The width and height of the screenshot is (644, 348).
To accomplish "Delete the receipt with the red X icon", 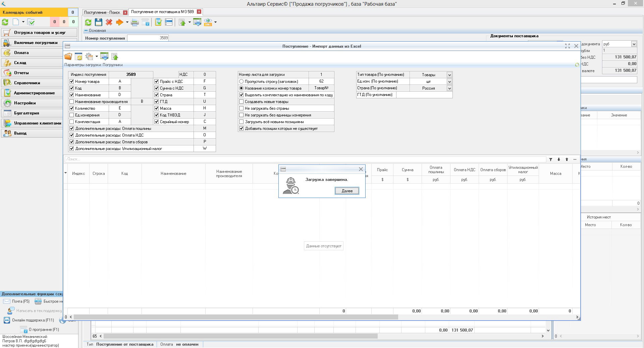I will [109, 22].
